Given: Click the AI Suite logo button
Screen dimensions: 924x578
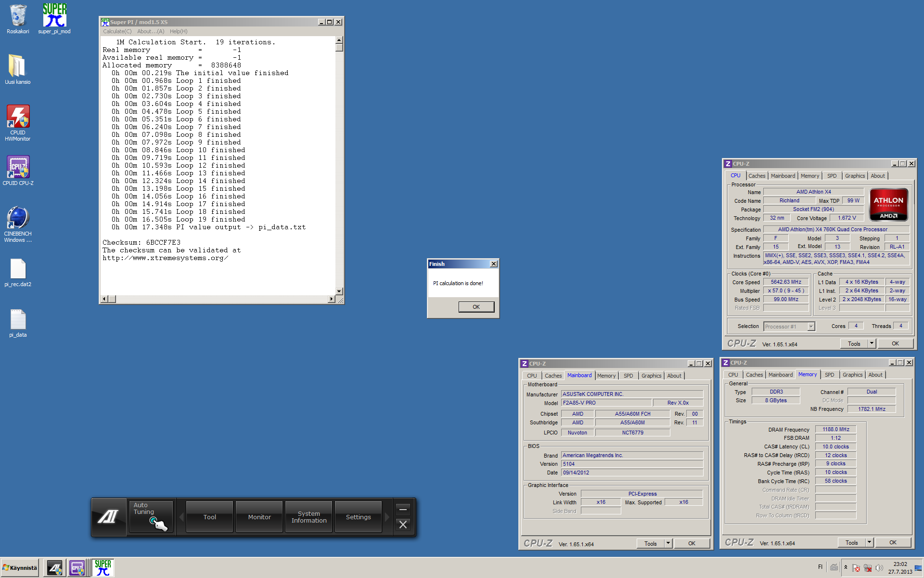Looking at the screenshot, I should tap(109, 517).
